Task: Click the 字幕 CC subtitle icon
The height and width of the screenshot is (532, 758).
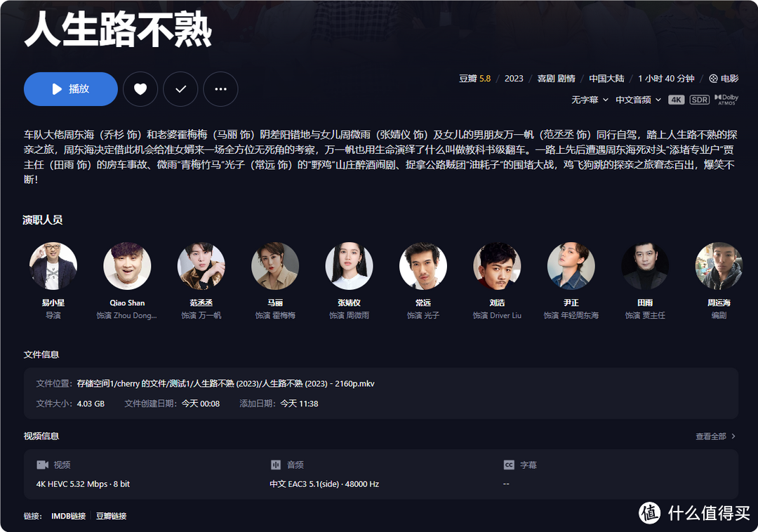Action: coord(509,465)
